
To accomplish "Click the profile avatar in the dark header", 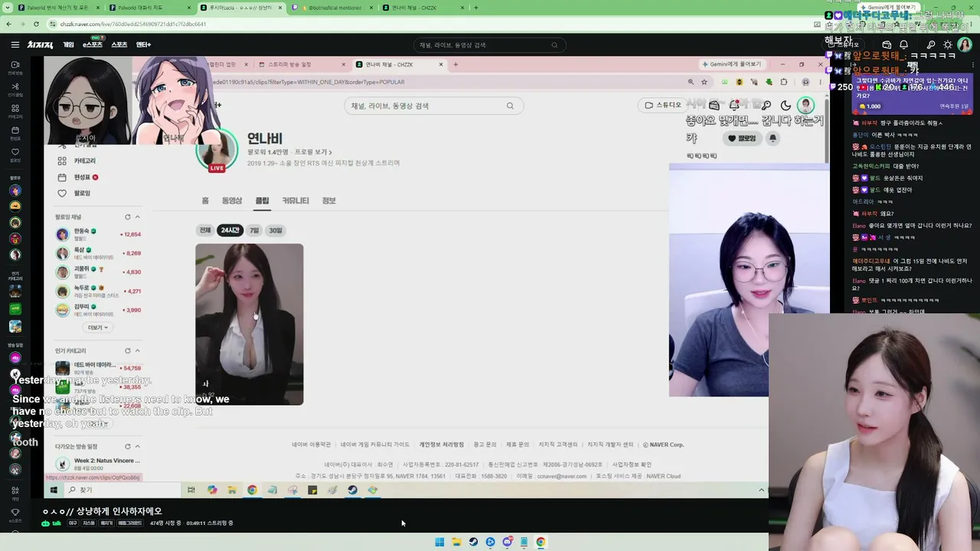I will (965, 44).
